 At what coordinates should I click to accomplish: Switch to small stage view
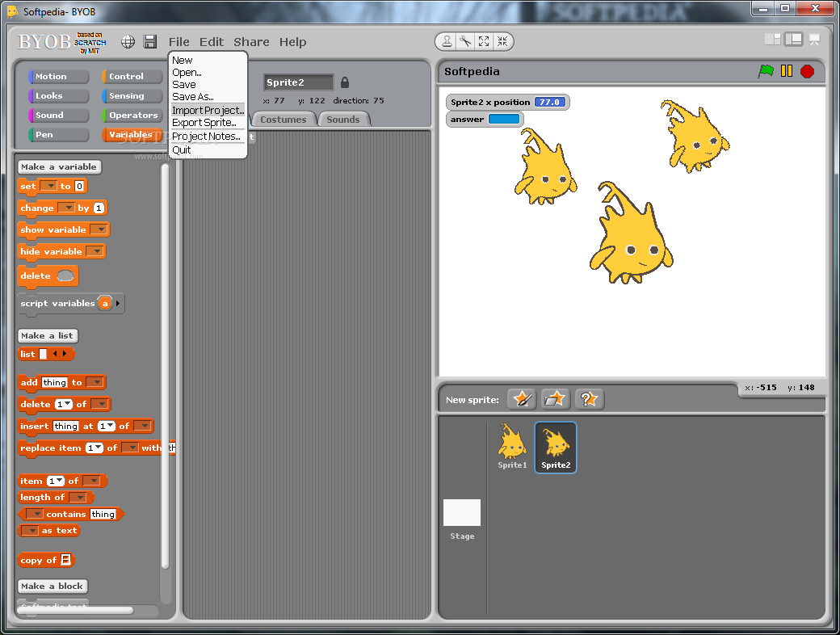coord(772,39)
